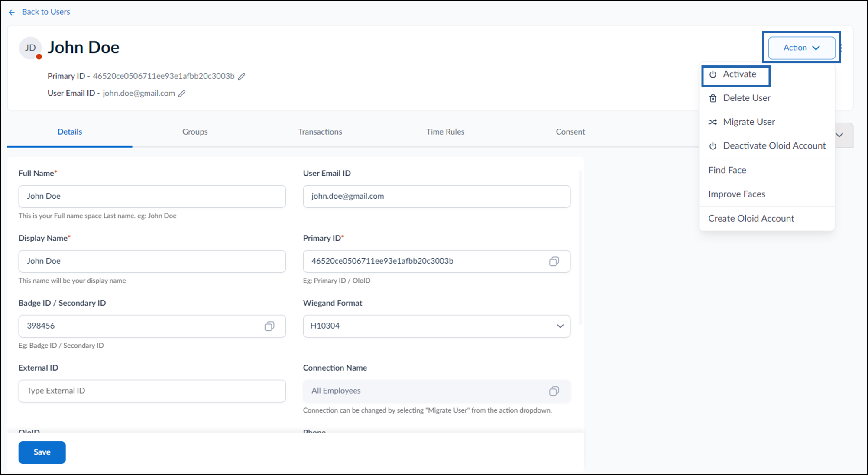Copy the Primary ID field value

(x=554, y=261)
